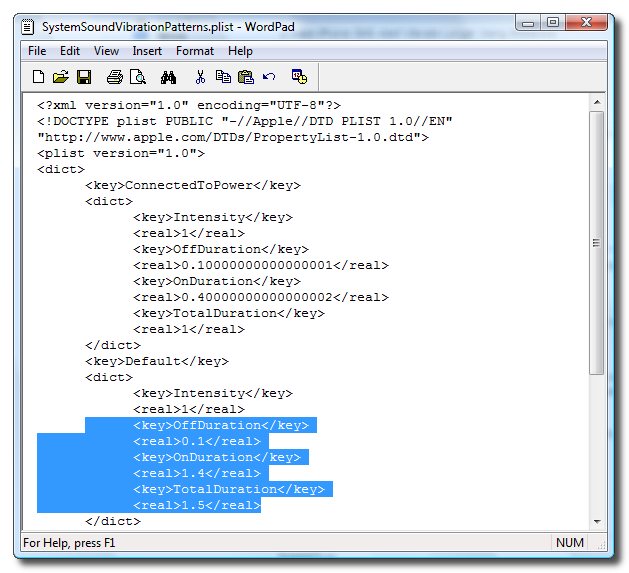Insert Date/Time using toolbar icon
Screen dimensions: 629x573
[298, 76]
